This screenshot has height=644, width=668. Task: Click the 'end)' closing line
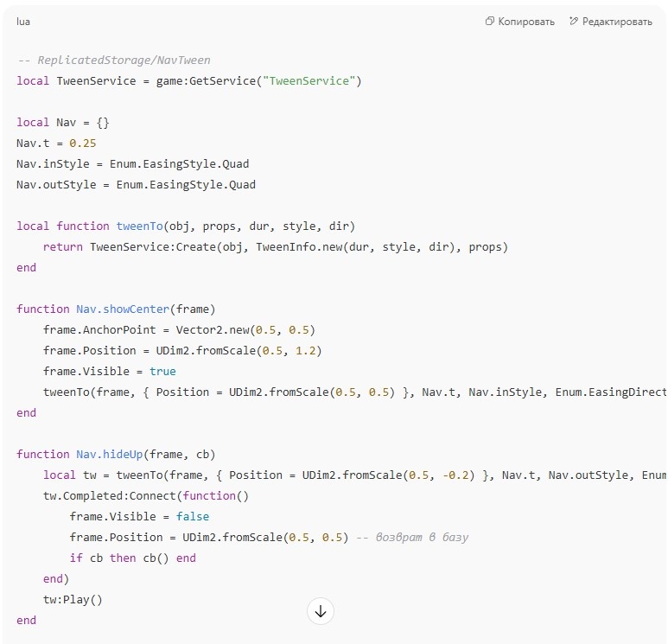click(56, 579)
